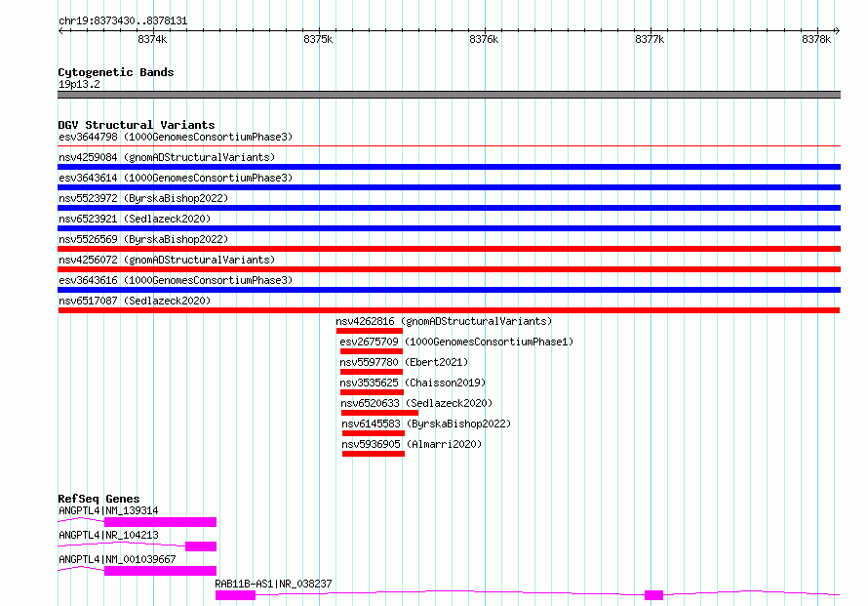
Task: Click the first RAB11B-AS1 exon block
Action: click(x=235, y=595)
